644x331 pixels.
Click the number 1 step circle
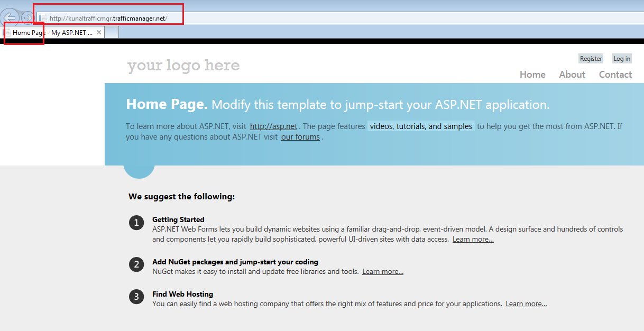coord(136,223)
